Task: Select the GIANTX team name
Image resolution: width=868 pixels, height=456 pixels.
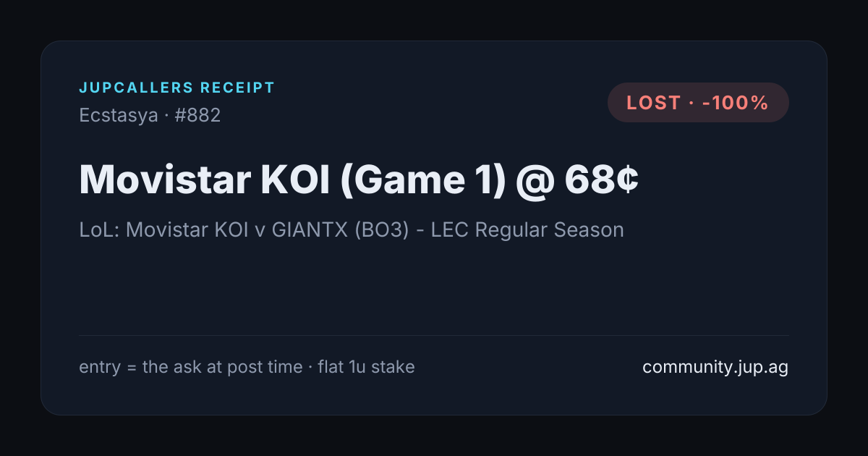Action: click(315, 230)
